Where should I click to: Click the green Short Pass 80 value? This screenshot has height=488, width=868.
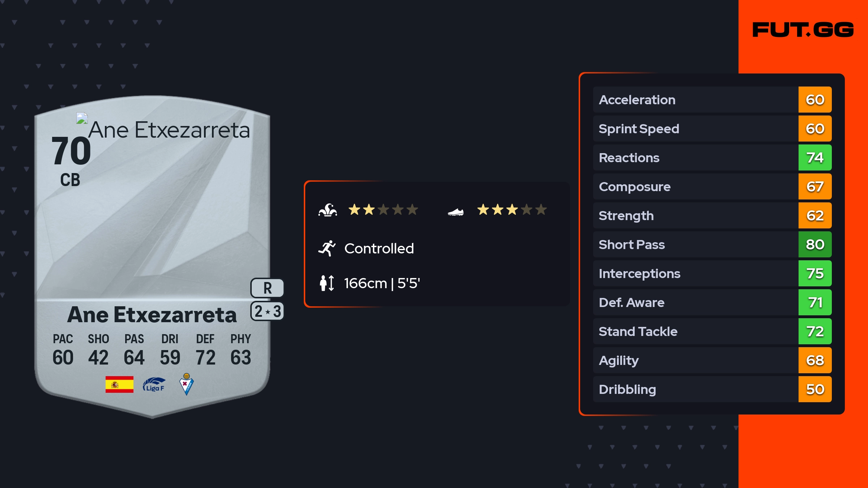pyautogui.click(x=815, y=244)
